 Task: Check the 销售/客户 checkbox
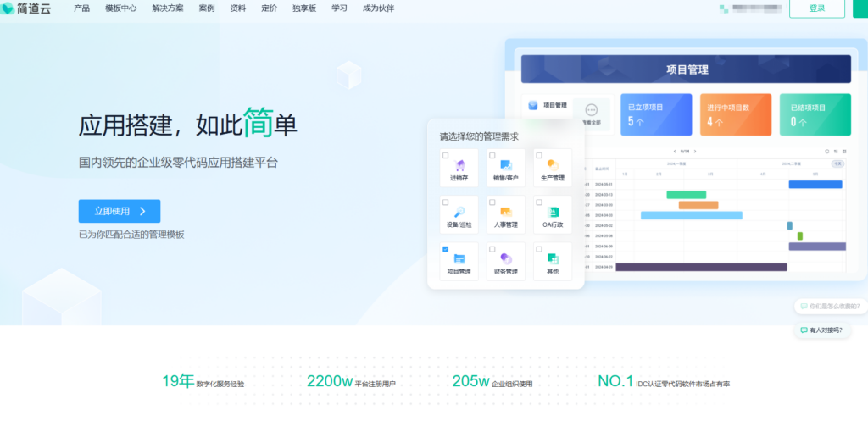click(492, 156)
